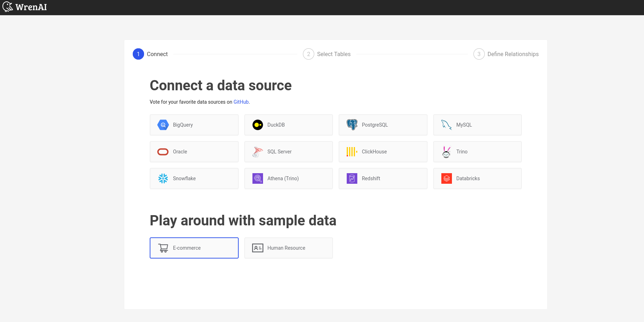
Task: Jump to Select Tables step
Action: (x=333, y=54)
